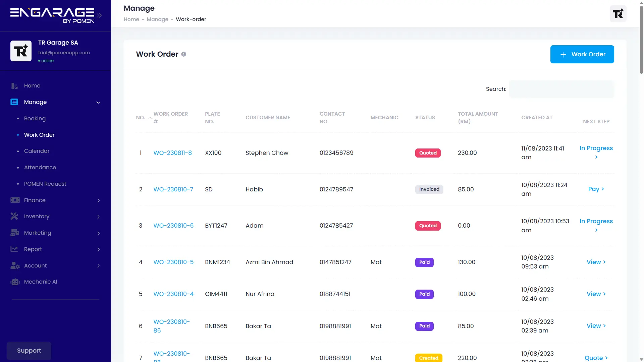This screenshot has height=362, width=644.
Task: Open the Attendance submenu item
Action: click(40, 167)
